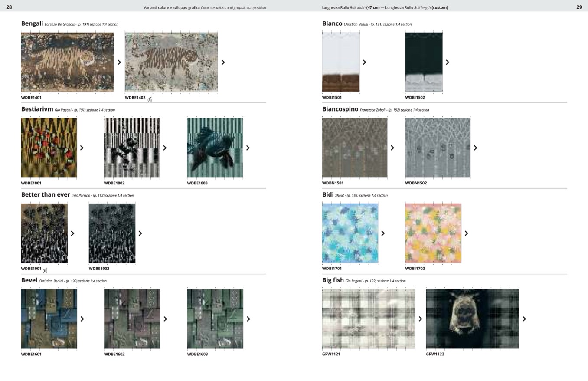
Task: Click the arrow after Biancospino WDBN1501 sample
Action: tap(392, 148)
